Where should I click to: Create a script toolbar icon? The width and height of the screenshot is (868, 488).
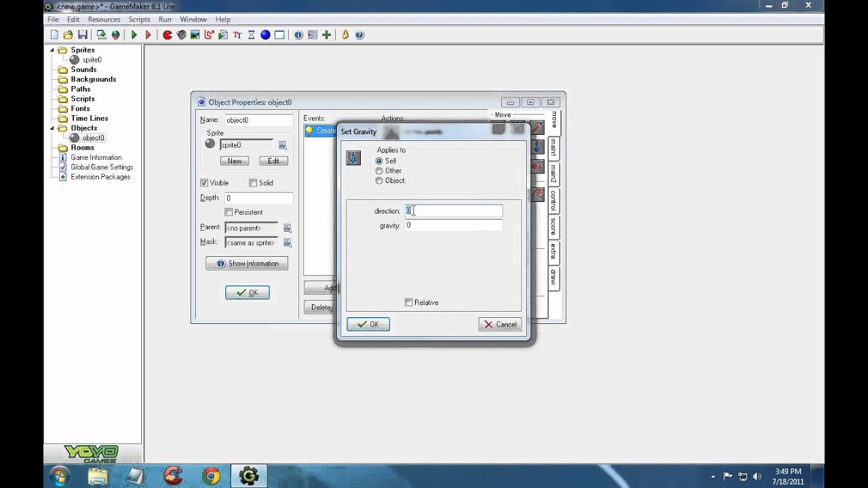click(x=223, y=35)
